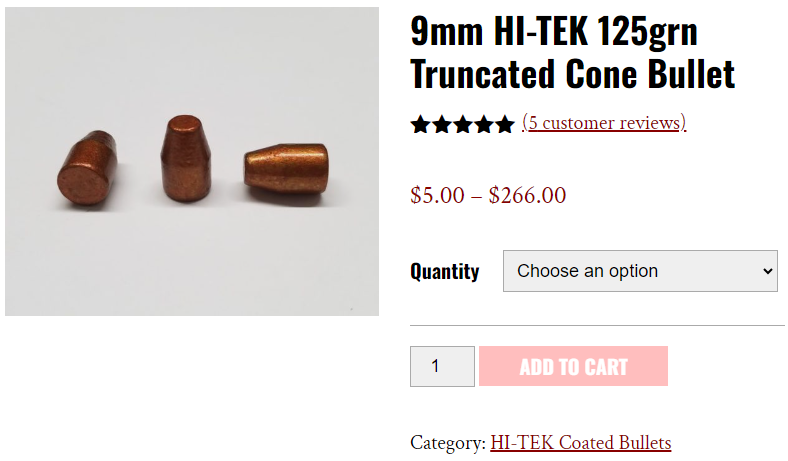The image size is (788, 461).
Task: Click the second rating star
Action: [x=442, y=124]
